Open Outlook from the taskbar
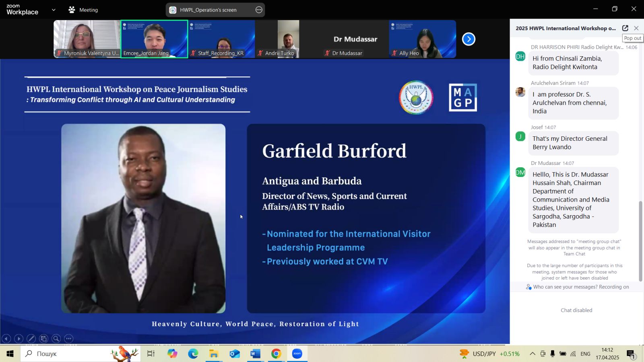 click(235, 354)
